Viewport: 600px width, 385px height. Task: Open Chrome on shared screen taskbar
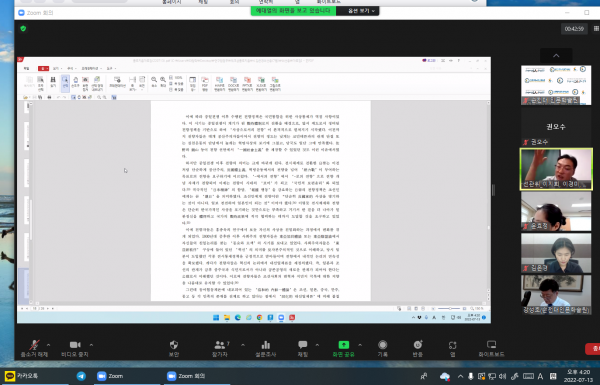point(259,318)
